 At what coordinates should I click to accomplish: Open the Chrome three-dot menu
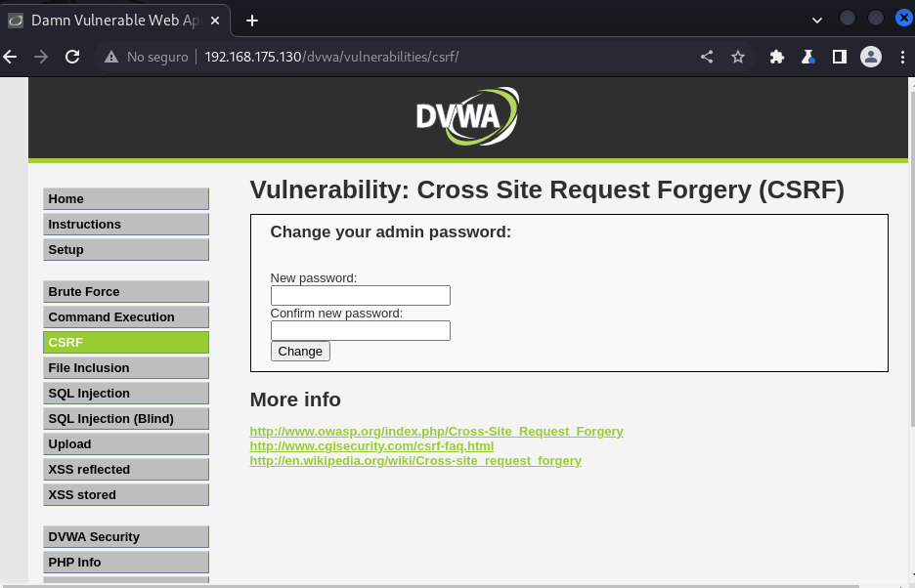[902, 57]
